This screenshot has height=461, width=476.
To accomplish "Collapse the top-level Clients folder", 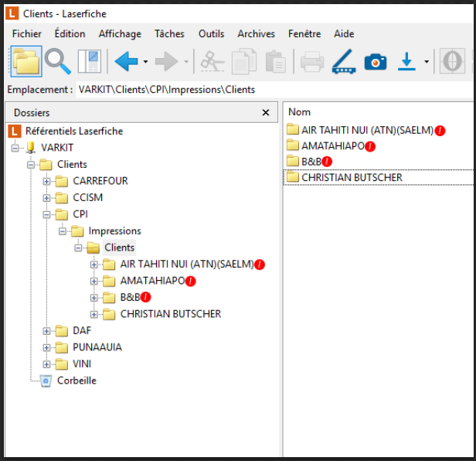I will (31, 165).
